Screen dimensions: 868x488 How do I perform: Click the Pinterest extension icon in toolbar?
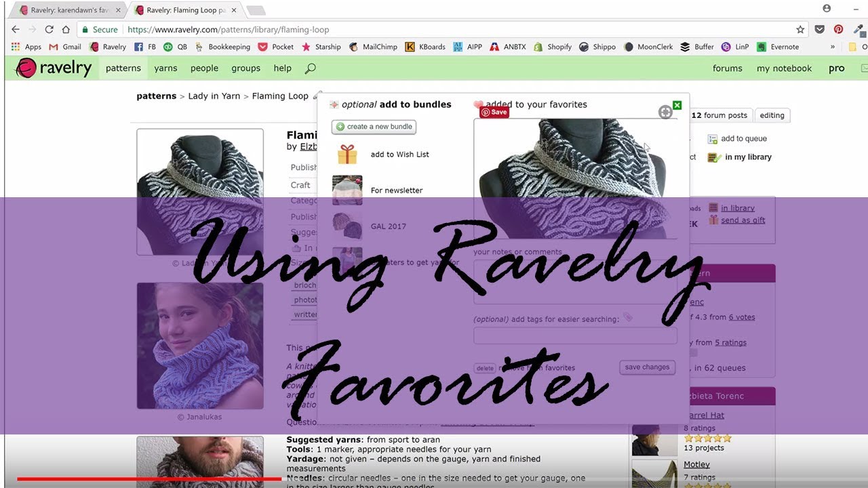[839, 29]
